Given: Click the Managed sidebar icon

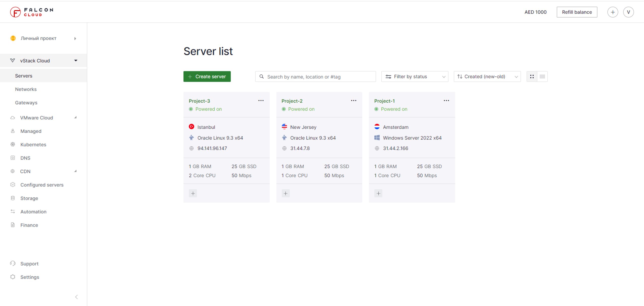Looking at the screenshot, I should point(13,131).
